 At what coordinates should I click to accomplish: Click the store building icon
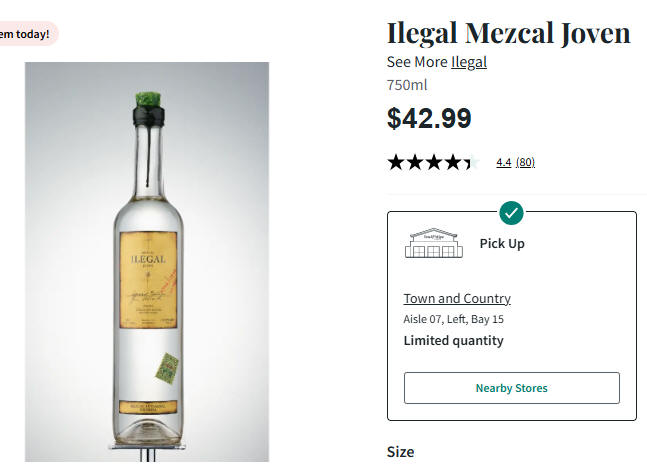click(433, 243)
